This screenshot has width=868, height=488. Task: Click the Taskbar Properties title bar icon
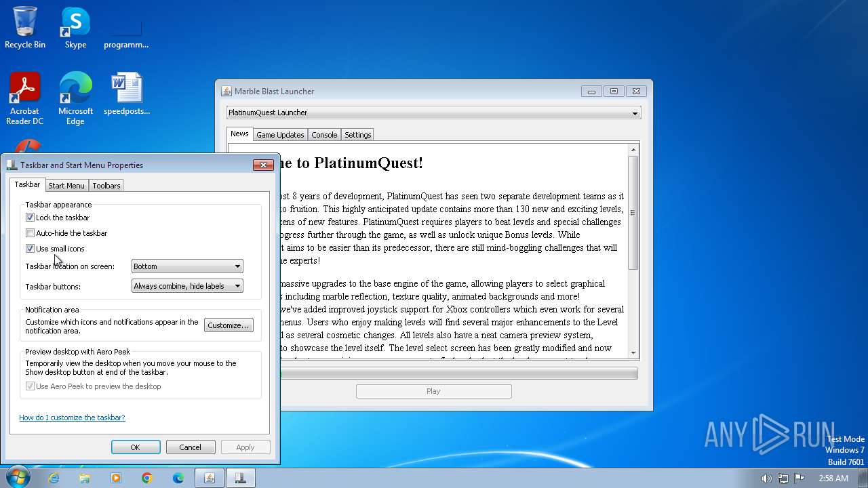pos(12,165)
